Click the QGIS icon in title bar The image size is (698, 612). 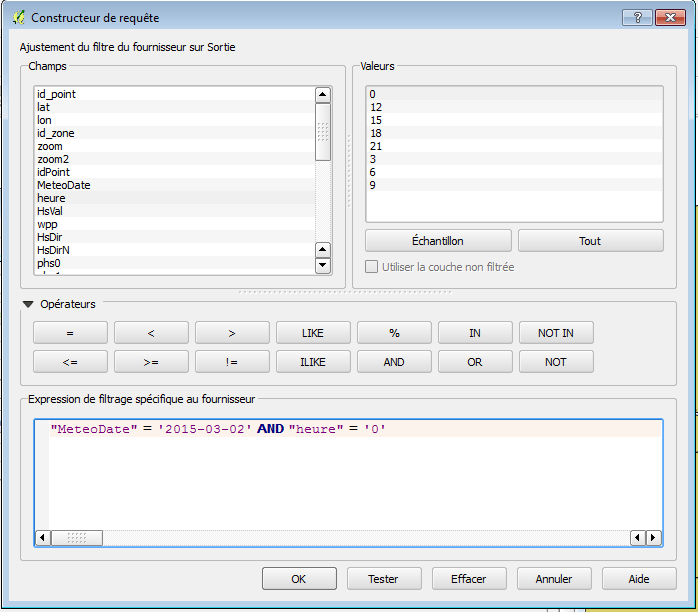coord(17,18)
